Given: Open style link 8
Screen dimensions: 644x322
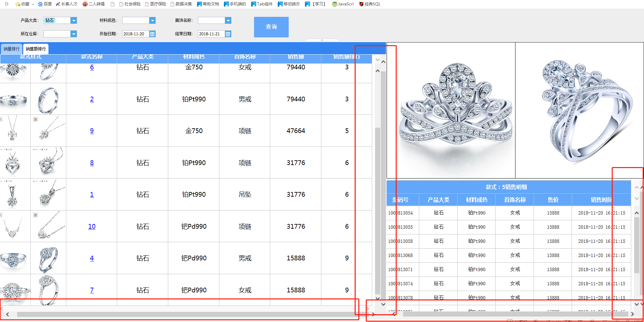Looking at the screenshot, I should tap(92, 163).
